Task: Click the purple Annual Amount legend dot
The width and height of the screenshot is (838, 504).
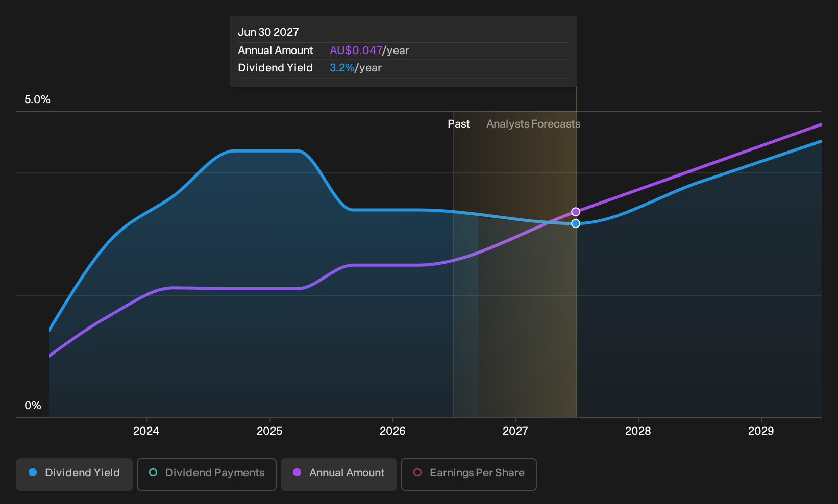Action: click(x=297, y=472)
